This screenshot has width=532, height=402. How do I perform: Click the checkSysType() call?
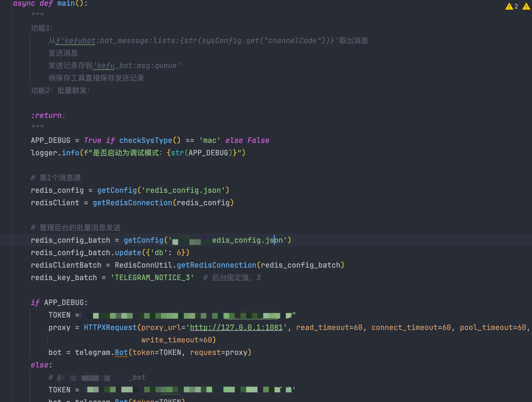coord(150,140)
